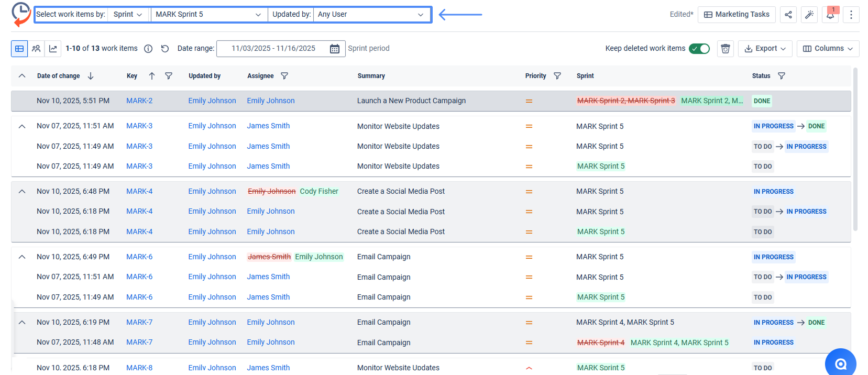The width and height of the screenshot is (868, 375).
Task: Click Emily Johnson in MARK-2 Updated by
Action: point(212,101)
